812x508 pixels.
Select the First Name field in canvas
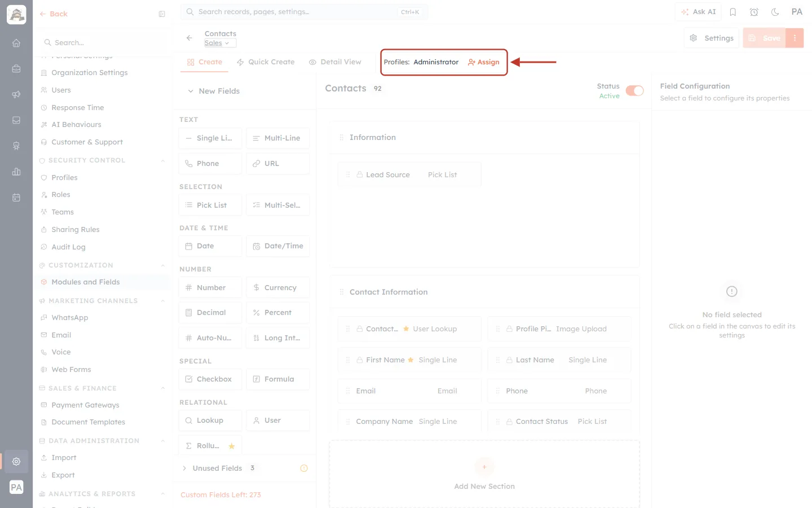click(410, 360)
